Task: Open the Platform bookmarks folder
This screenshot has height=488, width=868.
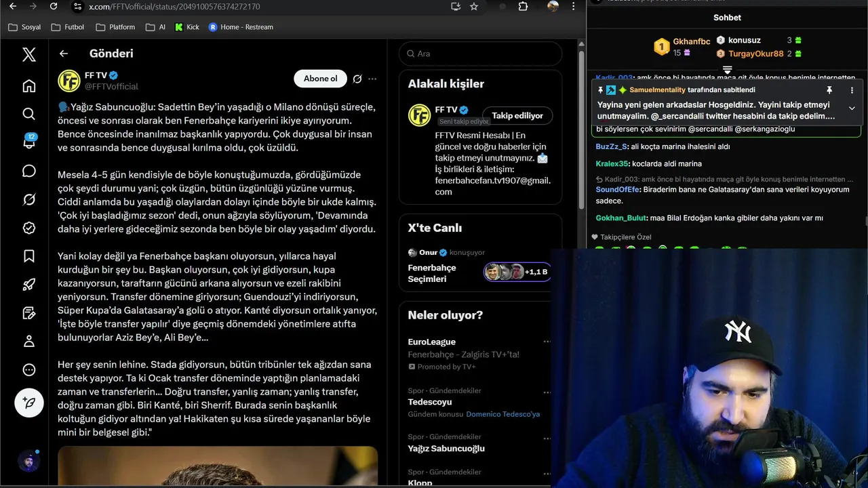Action: [x=115, y=27]
